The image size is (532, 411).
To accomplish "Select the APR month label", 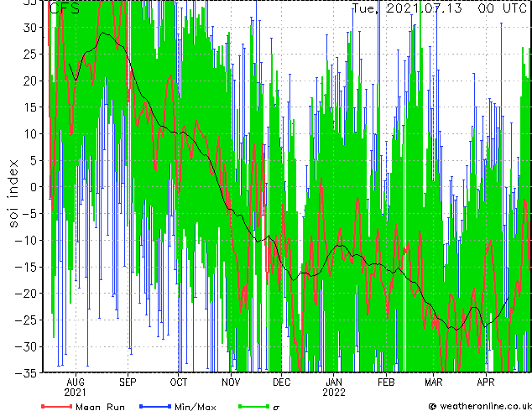I will pyautogui.click(x=486, y=382).
